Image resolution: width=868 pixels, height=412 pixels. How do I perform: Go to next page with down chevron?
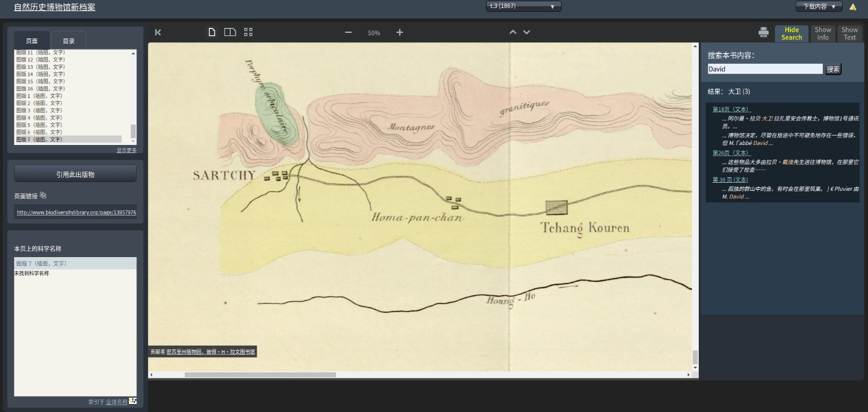tap(527, 32)
